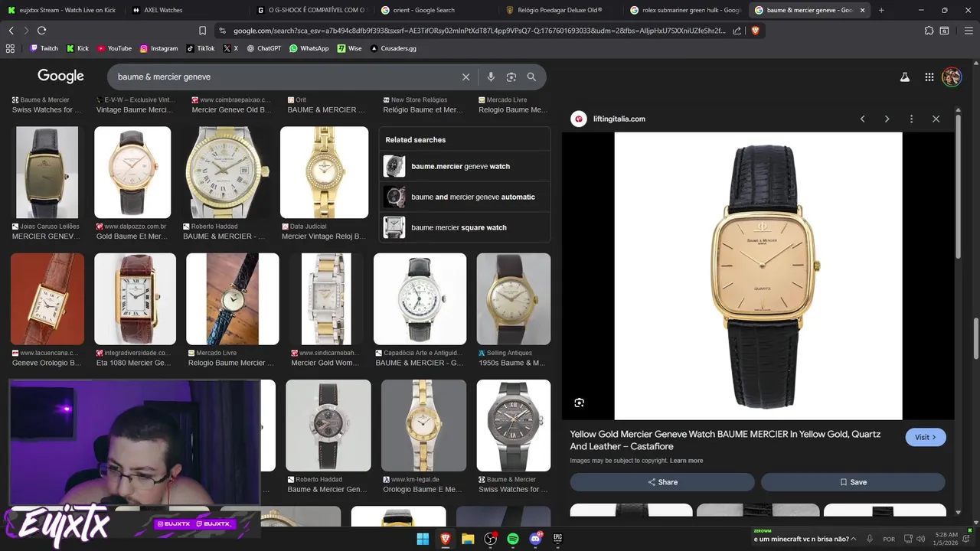The height and width of the screenshot is (551, 980).
Task: Open Search Labs flask icon
Action: 905,77
